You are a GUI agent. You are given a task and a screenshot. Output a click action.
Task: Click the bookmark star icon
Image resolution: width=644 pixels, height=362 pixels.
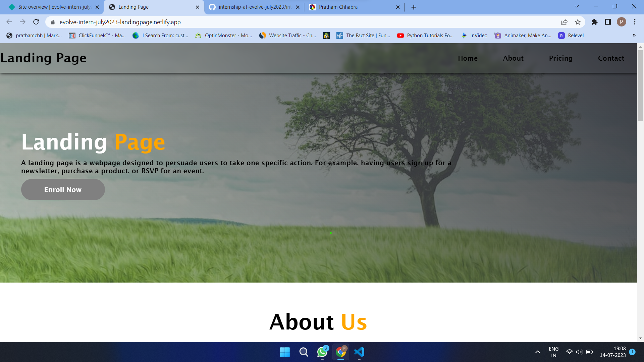click(578, 22)
